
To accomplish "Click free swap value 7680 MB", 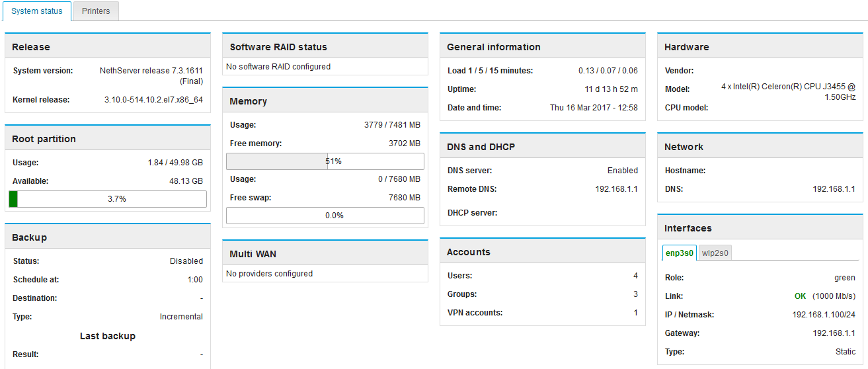I will [x=405, y=198].
